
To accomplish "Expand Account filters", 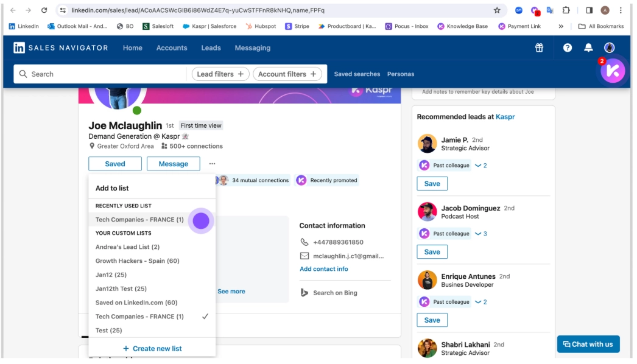I will click(287, 74).
